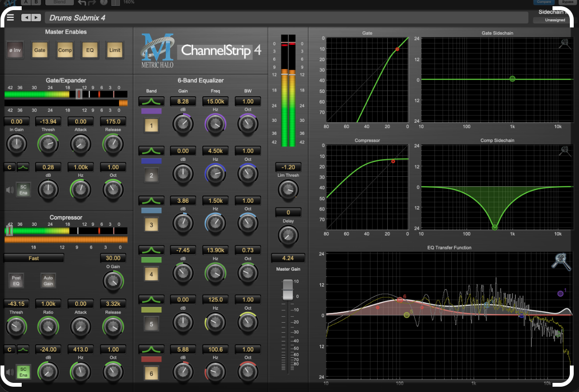The image size is (579, 392).
Task: Open the hamburger menu beside preset name
Action: 11,18
